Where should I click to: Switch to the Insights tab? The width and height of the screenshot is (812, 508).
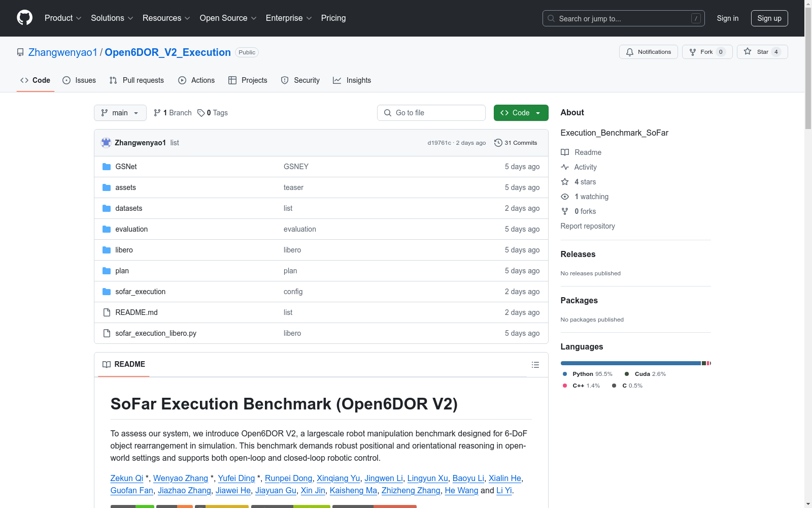pos(352,80)
